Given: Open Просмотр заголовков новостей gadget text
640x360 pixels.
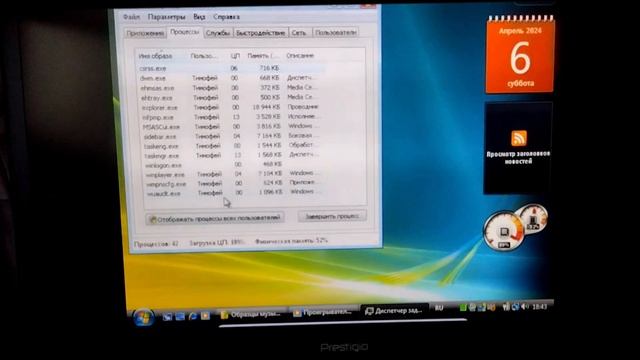Looking at the screenshot, I should point(518,157).
